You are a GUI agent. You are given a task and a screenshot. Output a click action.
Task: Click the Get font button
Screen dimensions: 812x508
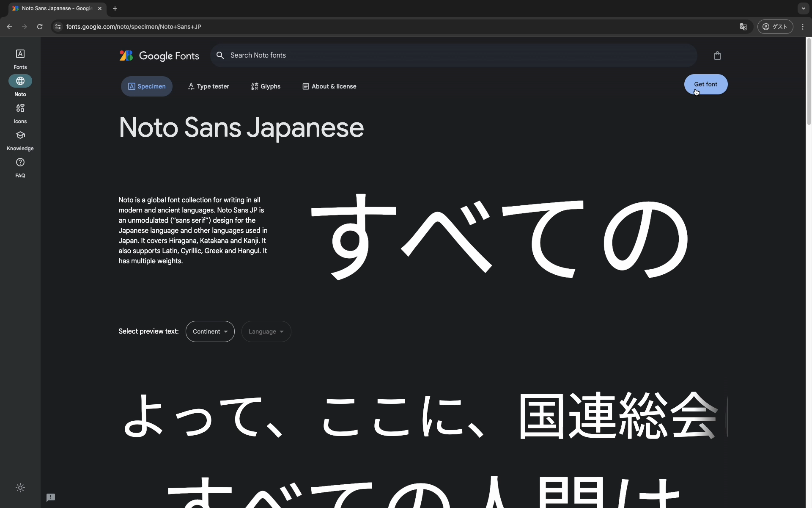(x=706, y=84)
